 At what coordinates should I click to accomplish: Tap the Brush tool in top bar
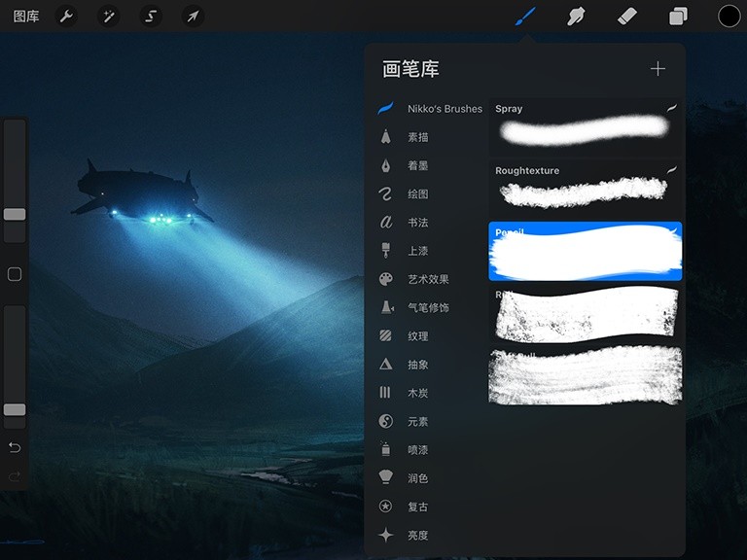point(525,17)
